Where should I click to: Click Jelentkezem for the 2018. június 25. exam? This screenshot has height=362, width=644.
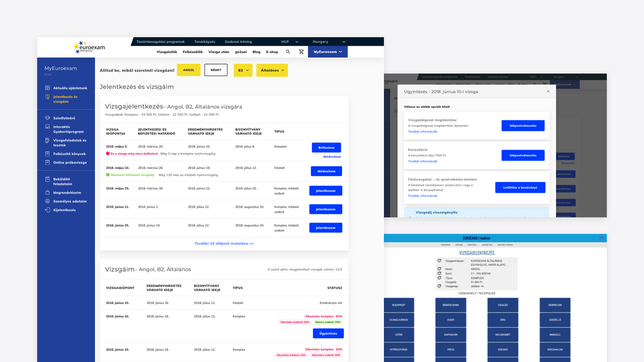pos(326,228)
